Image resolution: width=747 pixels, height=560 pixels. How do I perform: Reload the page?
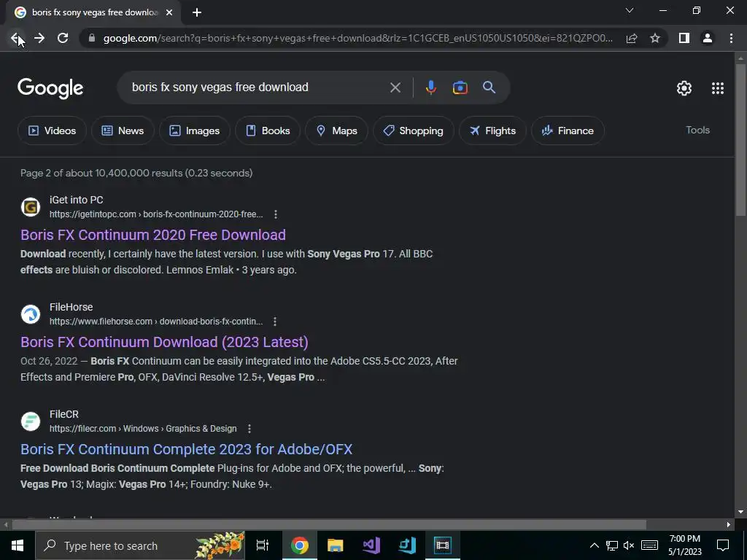[x=63, y=38]
